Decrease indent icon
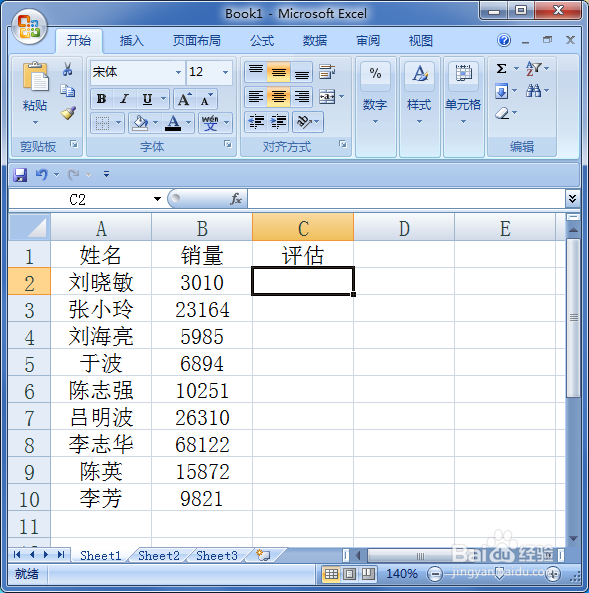 pos(256,122)
